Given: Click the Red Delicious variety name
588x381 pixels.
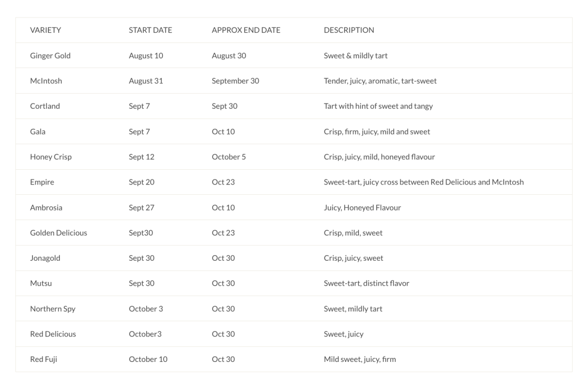Looking at the screenshot, I should (53, 334).
